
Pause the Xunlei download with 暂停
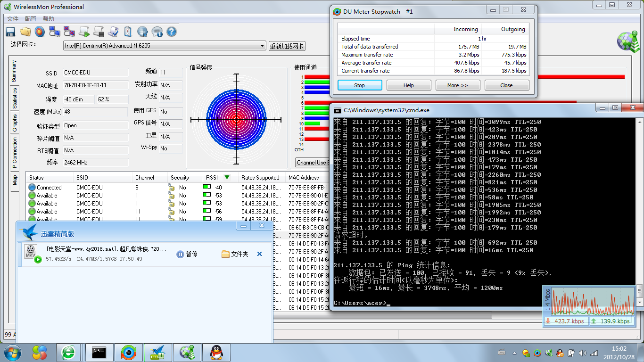187,254
